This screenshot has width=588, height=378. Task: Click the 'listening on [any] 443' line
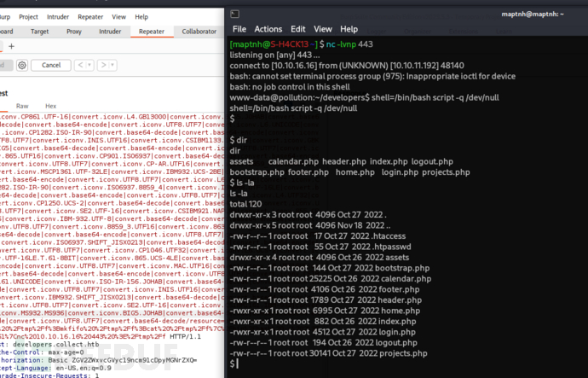[x=274, y=55]
